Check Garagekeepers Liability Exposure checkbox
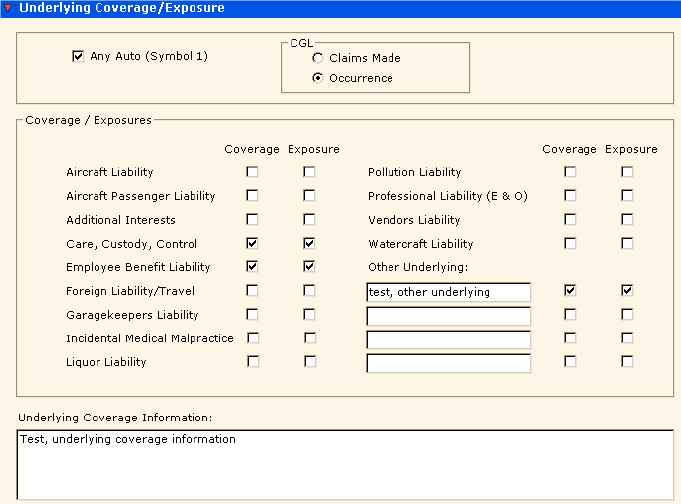The image size is (681, 504). pyautogui.click(x=309, y=314)
